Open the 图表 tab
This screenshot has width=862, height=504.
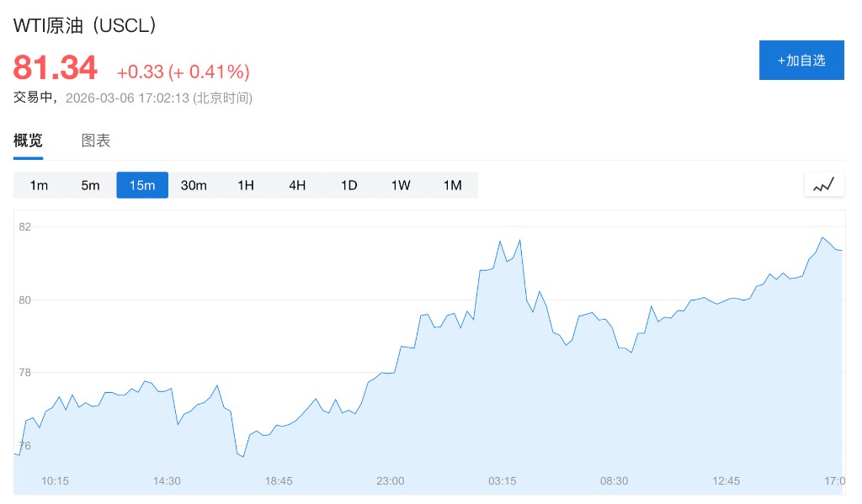point(96,141)
